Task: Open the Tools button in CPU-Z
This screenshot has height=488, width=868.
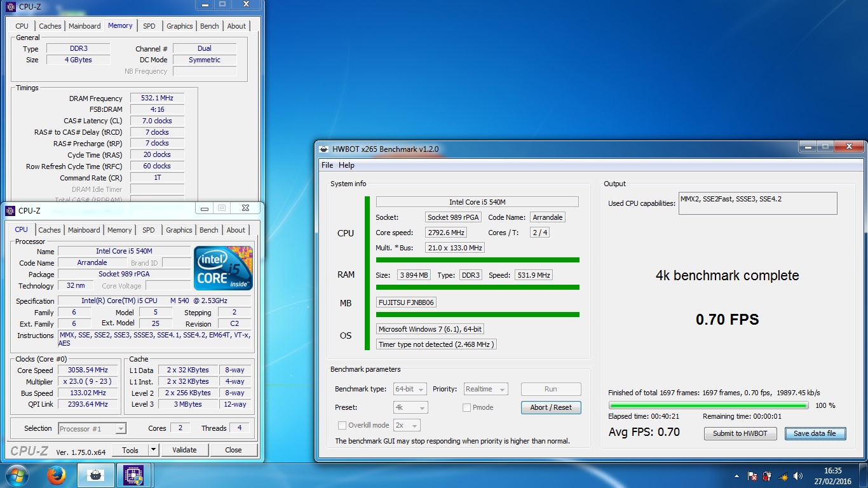Action: pyautogui.click(x=130, y=450)
